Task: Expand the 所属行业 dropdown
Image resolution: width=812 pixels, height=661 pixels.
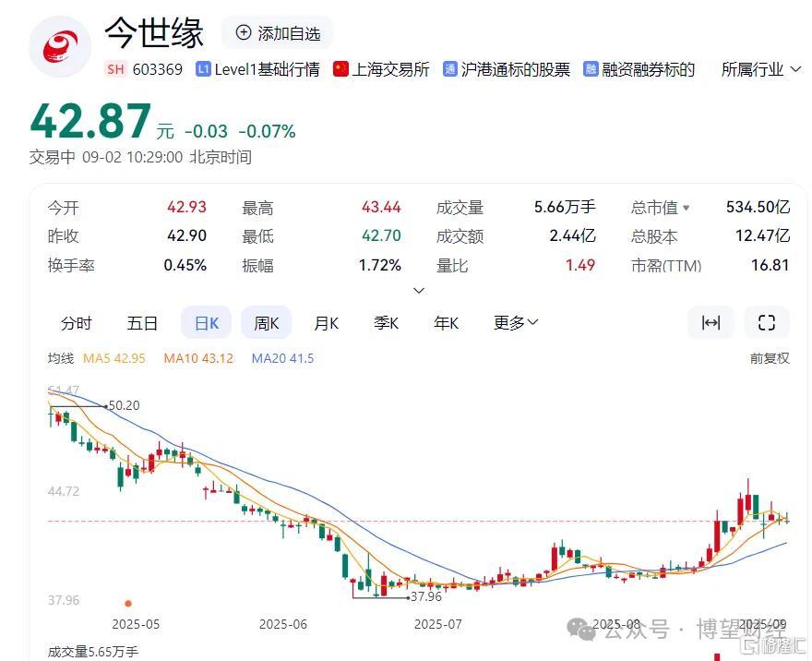Action: point(761,69)
